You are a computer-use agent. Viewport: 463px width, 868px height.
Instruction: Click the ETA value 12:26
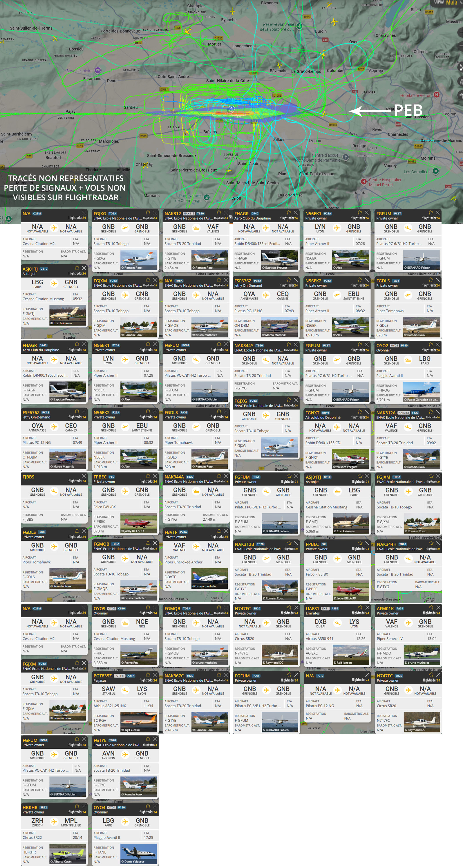tap(361, 638)
